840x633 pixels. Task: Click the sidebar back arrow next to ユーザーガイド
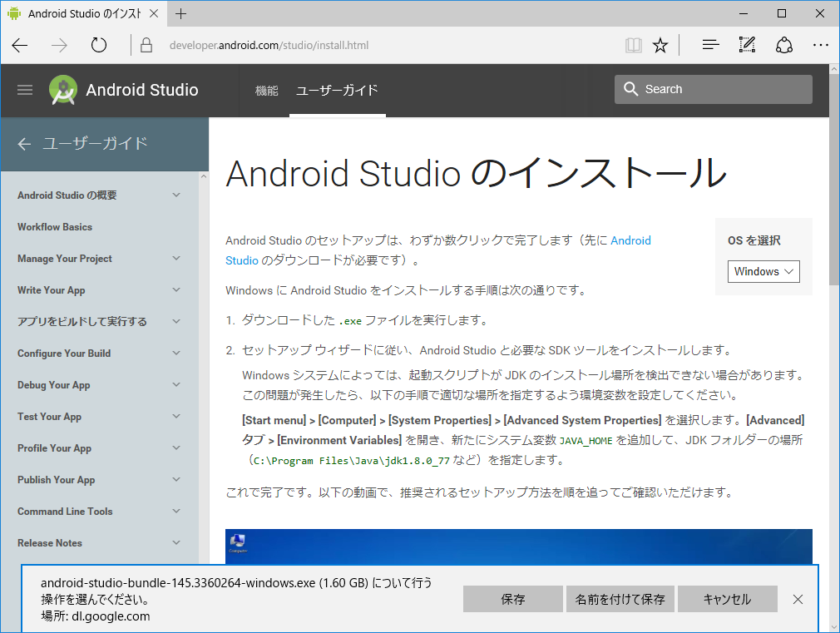coord(24,144)
